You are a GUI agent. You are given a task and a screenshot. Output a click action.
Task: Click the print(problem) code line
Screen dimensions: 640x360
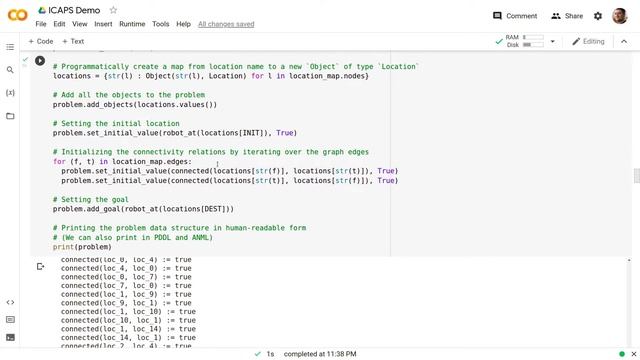[x=82, y=247]
